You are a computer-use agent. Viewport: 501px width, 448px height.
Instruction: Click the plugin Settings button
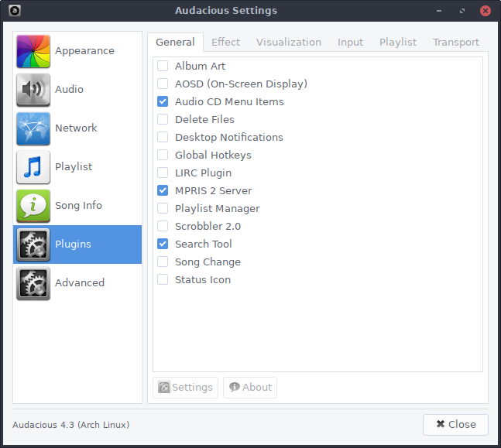pos(185,388)
